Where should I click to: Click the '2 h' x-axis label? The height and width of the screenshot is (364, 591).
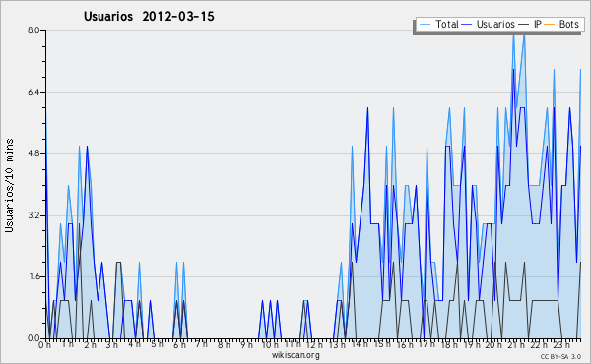(90, 344)
